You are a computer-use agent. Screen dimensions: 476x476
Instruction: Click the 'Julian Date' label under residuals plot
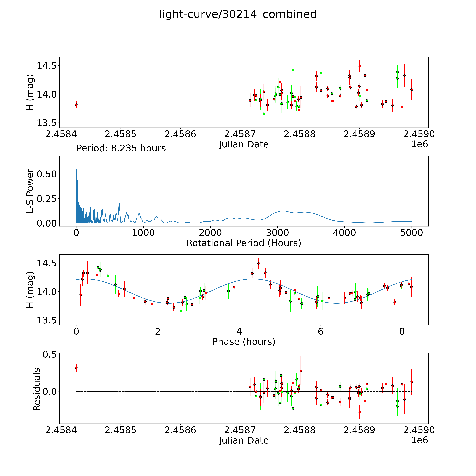244,440
